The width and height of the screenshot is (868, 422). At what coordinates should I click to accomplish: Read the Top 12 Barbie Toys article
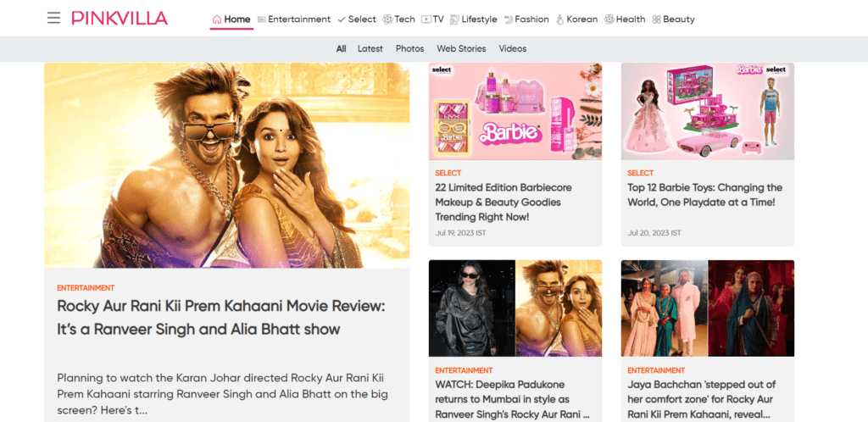(x=704, y=195)
